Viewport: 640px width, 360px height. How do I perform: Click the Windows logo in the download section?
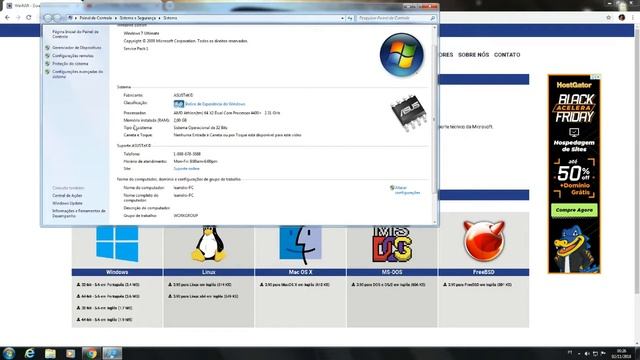click(117, 244)
